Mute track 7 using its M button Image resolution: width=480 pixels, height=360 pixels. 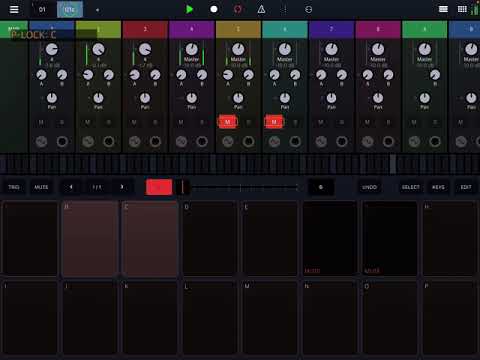click(321, 122)
